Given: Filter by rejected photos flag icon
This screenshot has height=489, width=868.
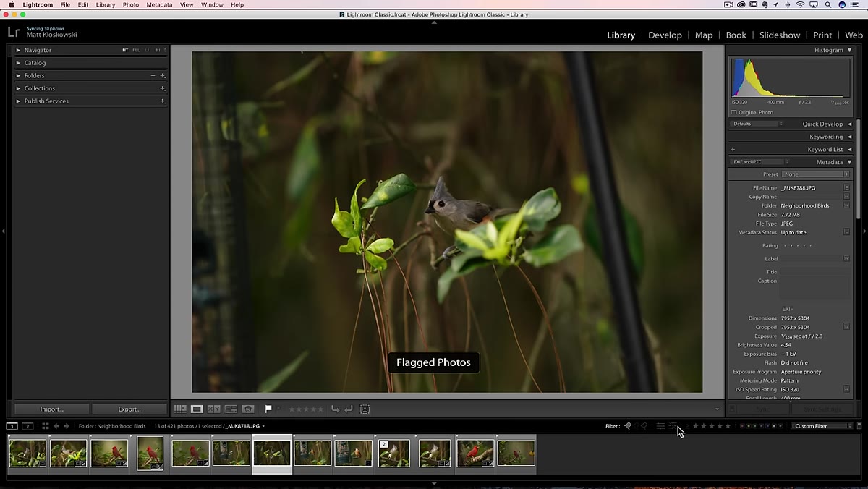Looking at the screenshot, I should click(644, 426).
